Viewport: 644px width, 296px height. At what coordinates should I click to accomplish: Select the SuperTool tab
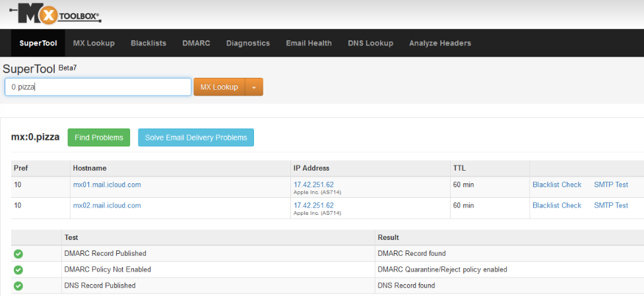tap(38, 43)
